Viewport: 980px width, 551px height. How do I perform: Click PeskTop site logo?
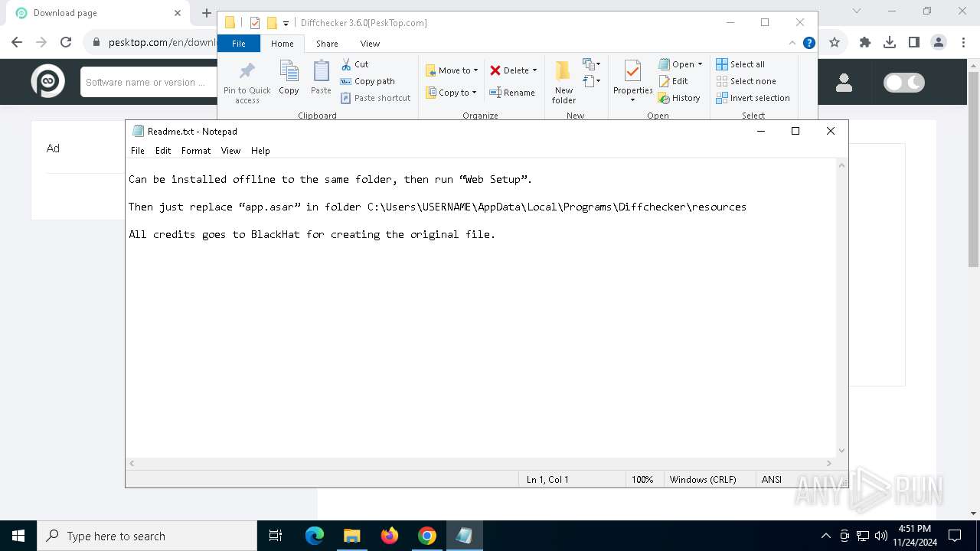(x=47, y=81)
